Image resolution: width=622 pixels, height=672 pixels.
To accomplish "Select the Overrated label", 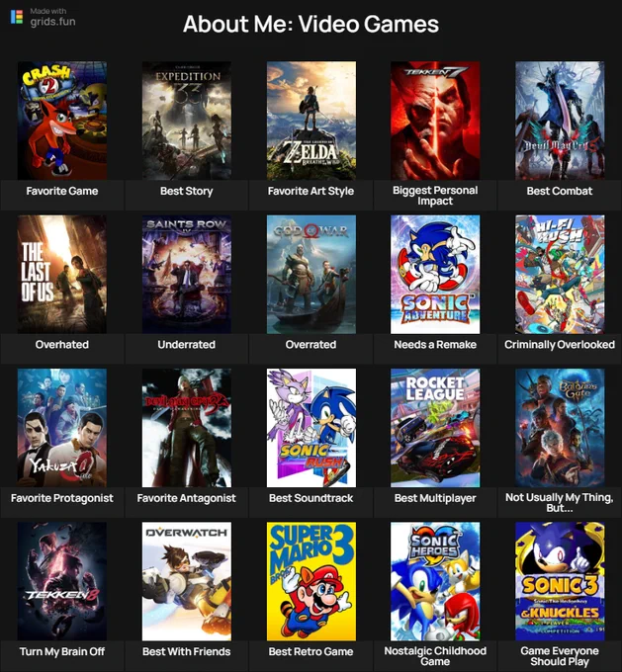I will tap(311, 345).
